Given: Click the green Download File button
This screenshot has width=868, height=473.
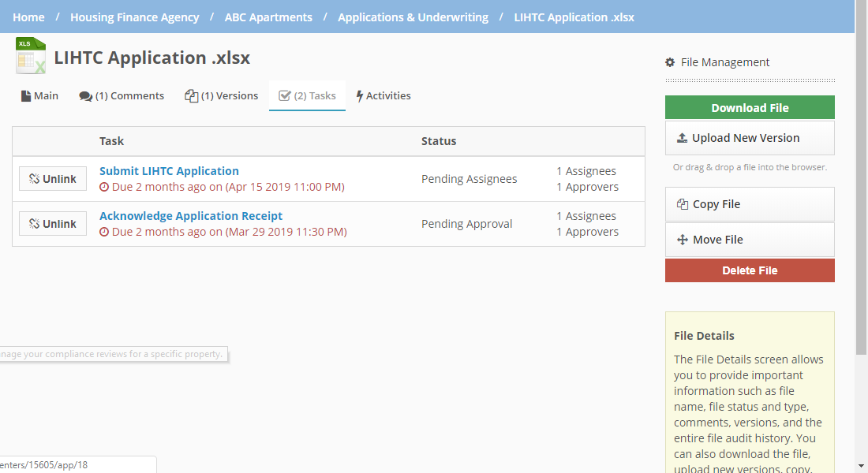Looking at the screenshot, I should pyautogui.click(x=750, y=107).
